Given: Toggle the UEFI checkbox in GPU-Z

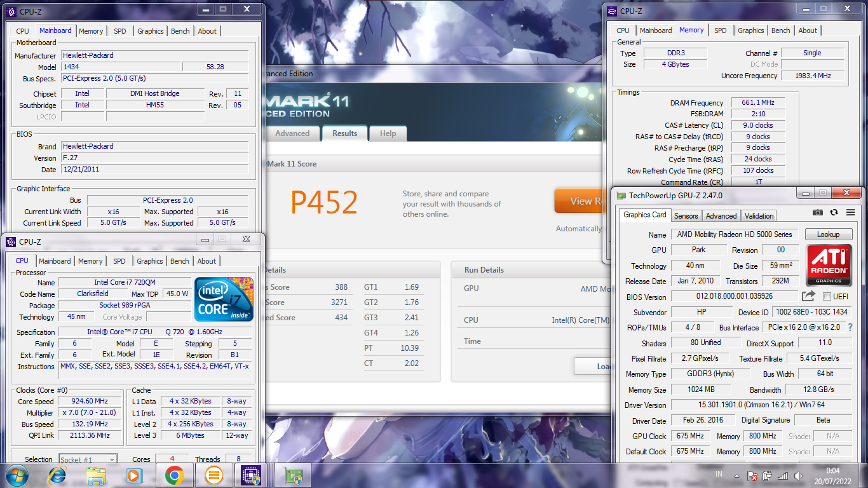Looking at the screenshot, I should click(827, 297).
